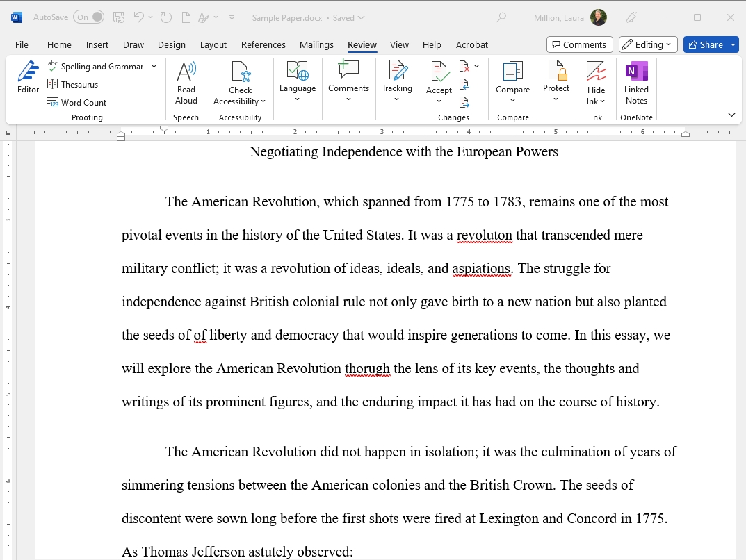Run Check Accessibility
The width and height of the screenshot is (746, 560).
click(x=240, y=83)
